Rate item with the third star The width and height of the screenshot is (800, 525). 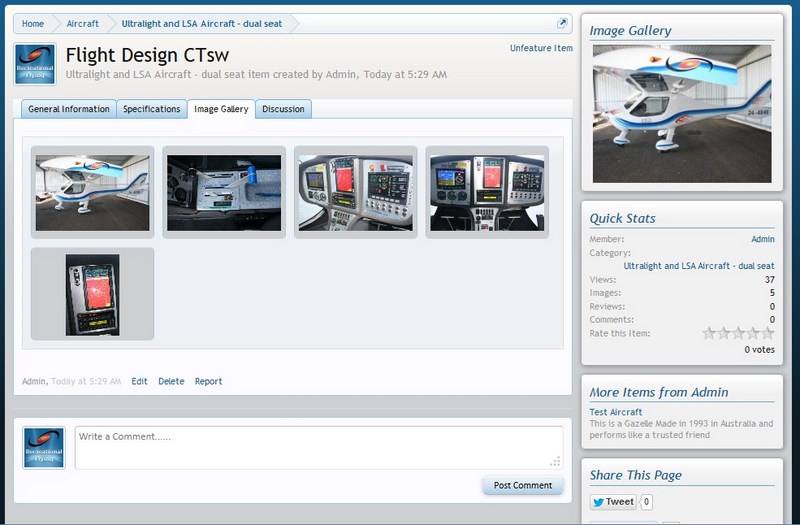click(x=738, y=333)
